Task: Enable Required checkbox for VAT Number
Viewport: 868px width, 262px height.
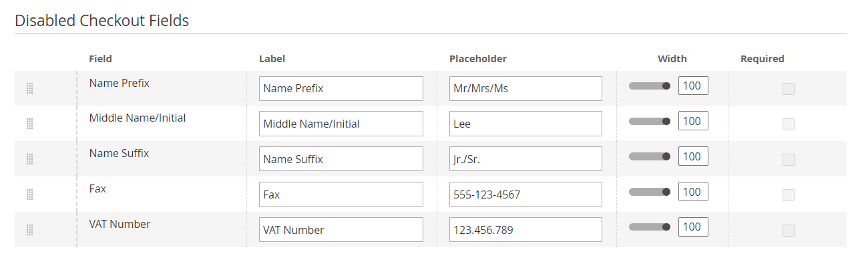Action: coord(789,231)
